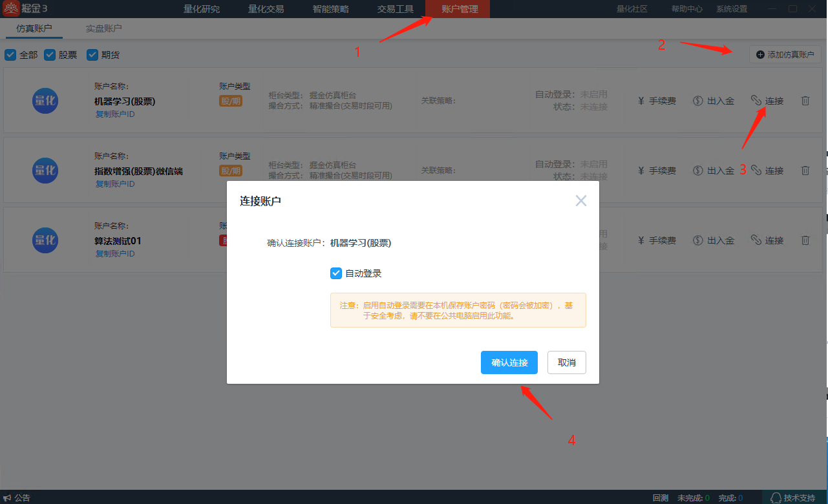
Task: Click the orange 注意 warning notice text
Action: 458,311
